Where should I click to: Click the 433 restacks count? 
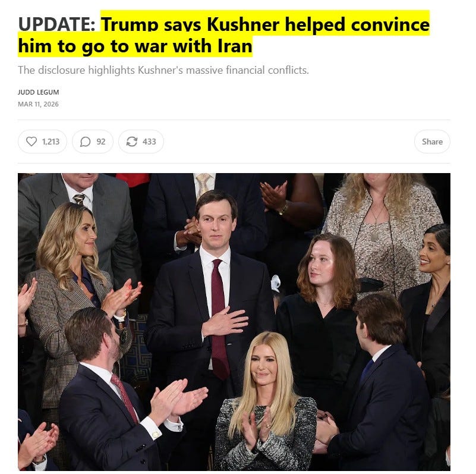click(x=149, y=142)
